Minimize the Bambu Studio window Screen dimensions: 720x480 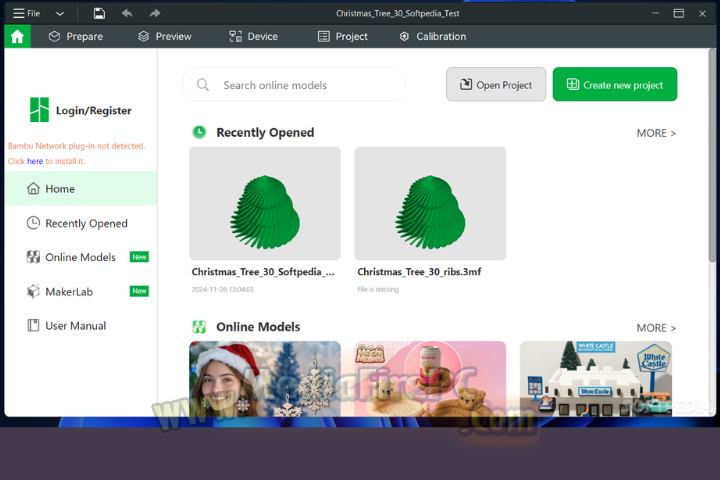655,13
